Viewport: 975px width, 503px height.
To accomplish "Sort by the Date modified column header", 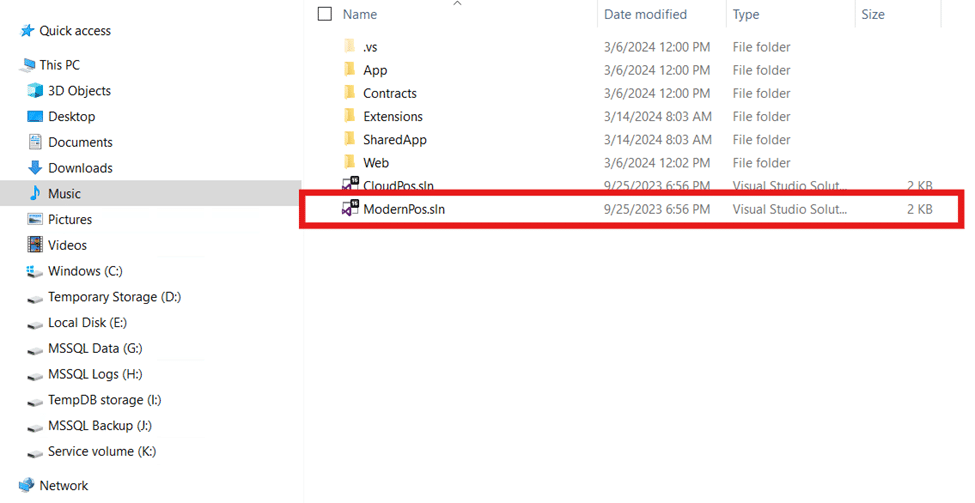I will 645,14.
